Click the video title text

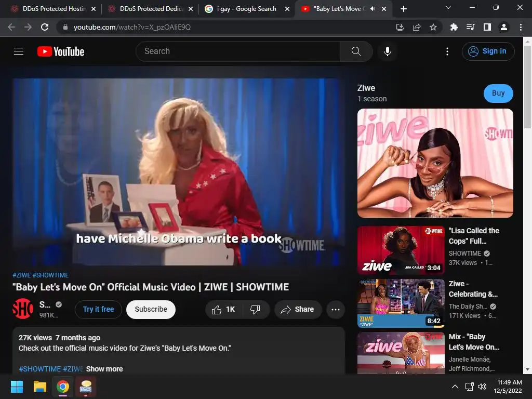151,287
